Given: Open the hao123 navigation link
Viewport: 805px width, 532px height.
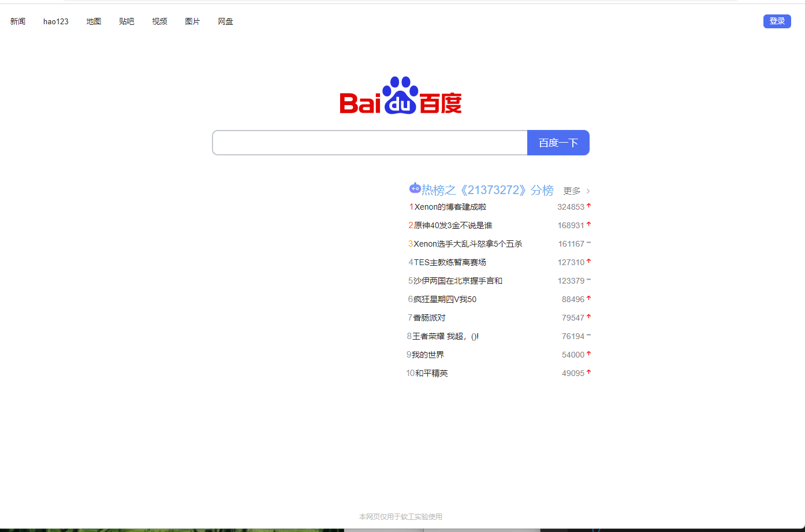Looking at the screenshot, I should (x=56, y=21).
